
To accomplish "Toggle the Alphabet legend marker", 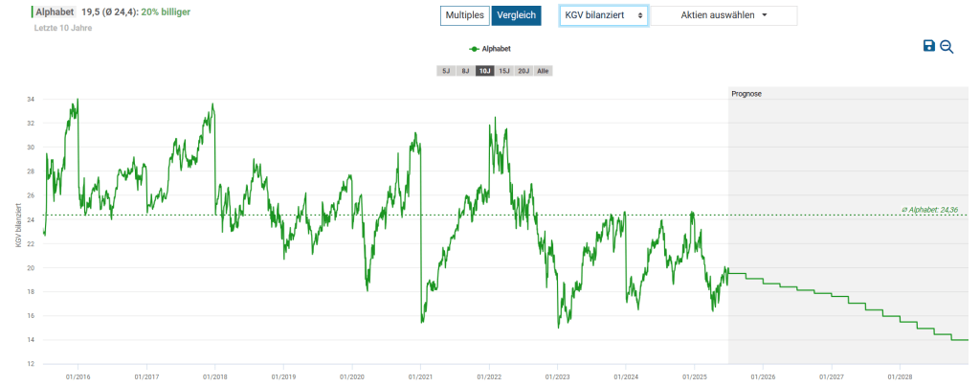I will [489, 47].
